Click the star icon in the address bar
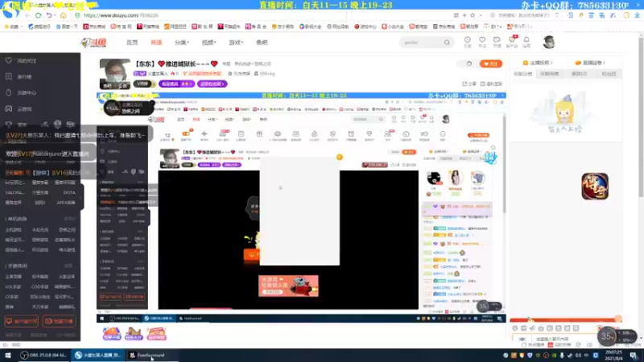 click(x=473, y=15)
